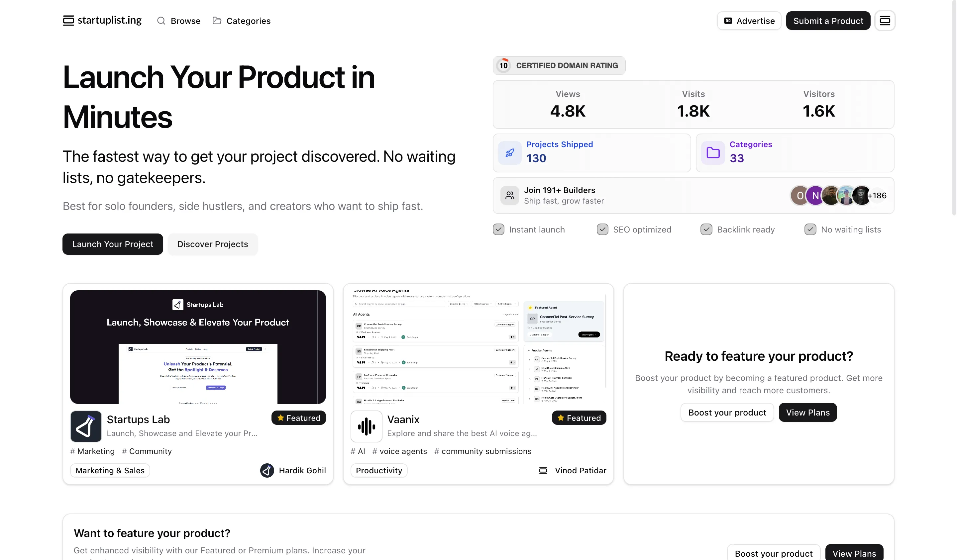Click Submit a Product button

tap(828, 21)
